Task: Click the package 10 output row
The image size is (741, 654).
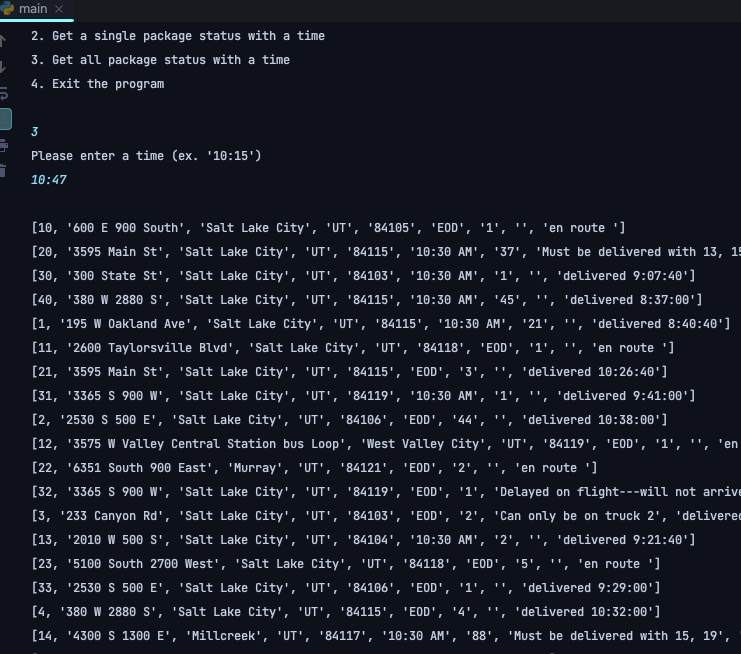Action: coord(328,228)
